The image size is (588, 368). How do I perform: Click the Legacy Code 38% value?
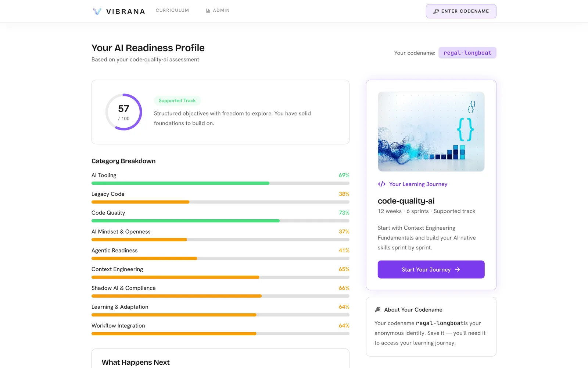pyautogui.click(x=344, y=194)
